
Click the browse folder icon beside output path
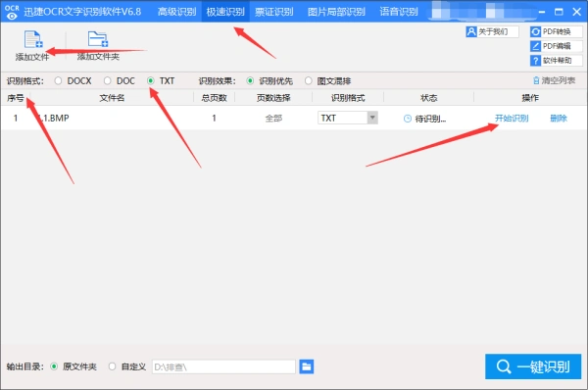click(x=307, y=366)
